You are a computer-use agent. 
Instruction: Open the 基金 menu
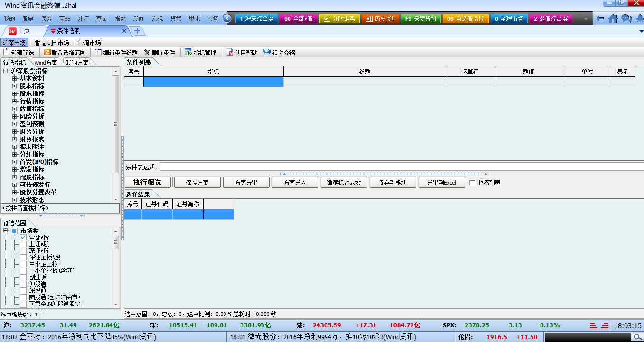pyautogui.click(x=102, y=19)
